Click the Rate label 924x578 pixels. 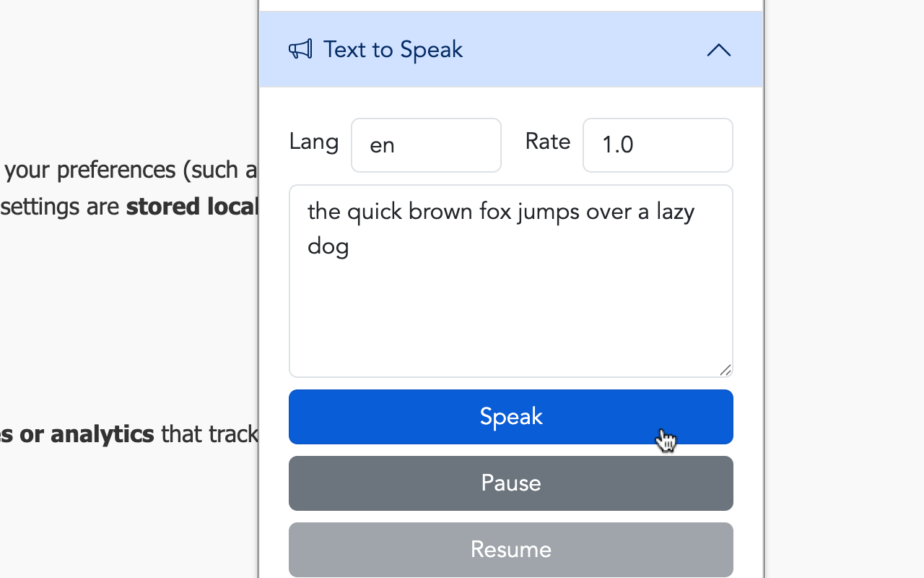click(548, 142)
